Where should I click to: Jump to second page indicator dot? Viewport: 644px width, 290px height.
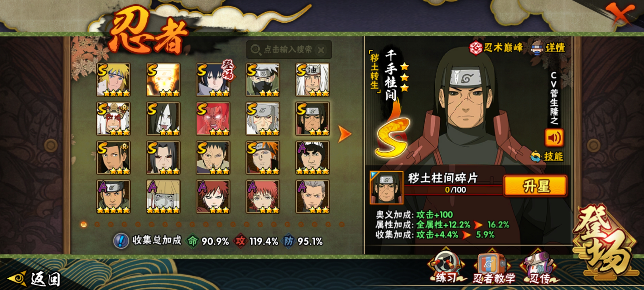[x=97, y=224]
